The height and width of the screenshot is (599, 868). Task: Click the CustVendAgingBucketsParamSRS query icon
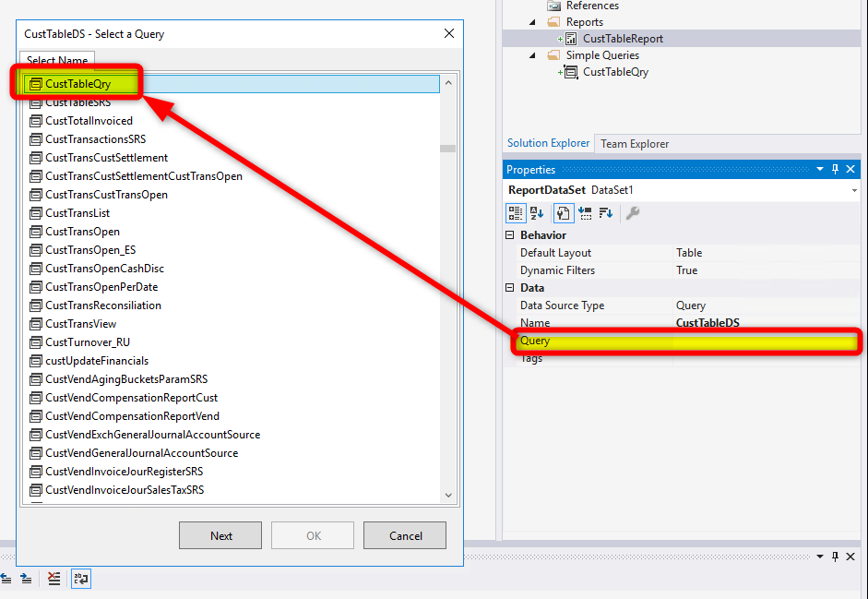pos(35,379)
